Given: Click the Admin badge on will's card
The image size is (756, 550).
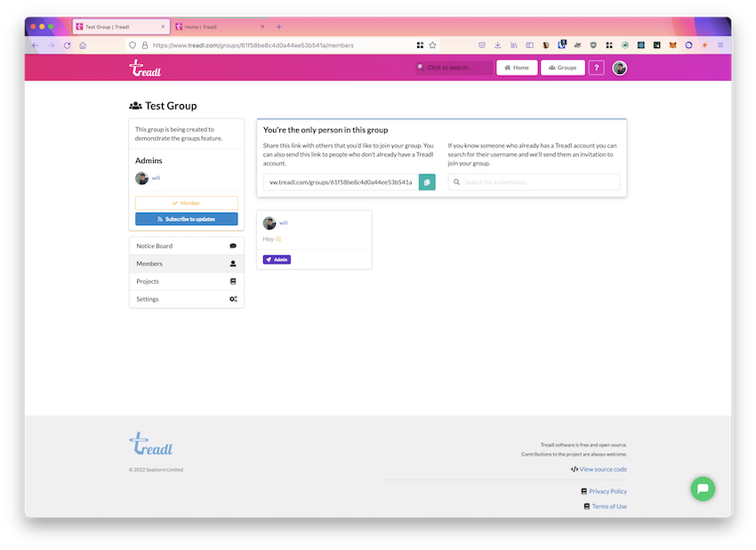Looking at the screenshot, I should (277, 260).
